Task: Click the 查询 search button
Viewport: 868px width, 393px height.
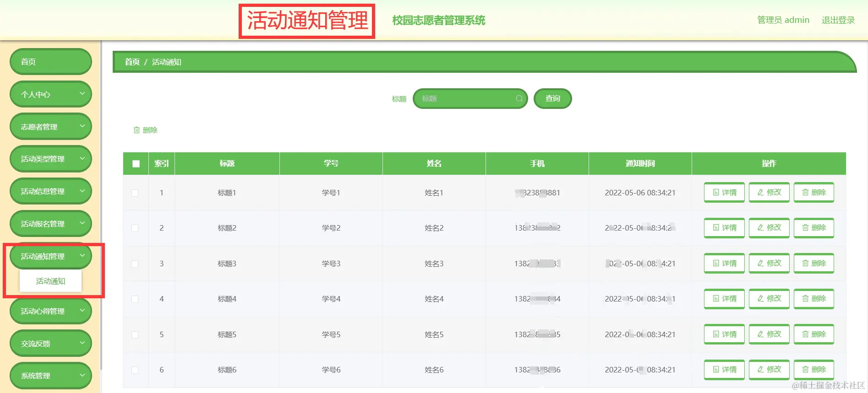Action: point(553,98)
